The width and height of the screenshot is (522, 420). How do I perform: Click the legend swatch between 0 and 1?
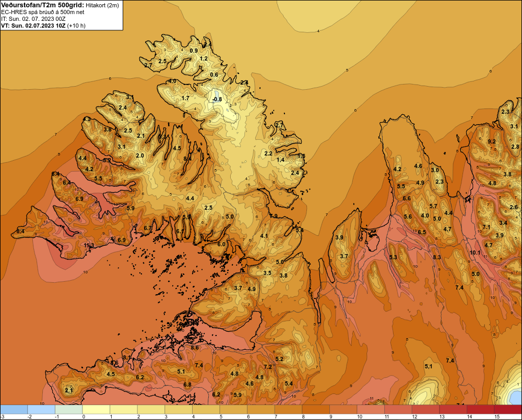click(96, 410)
